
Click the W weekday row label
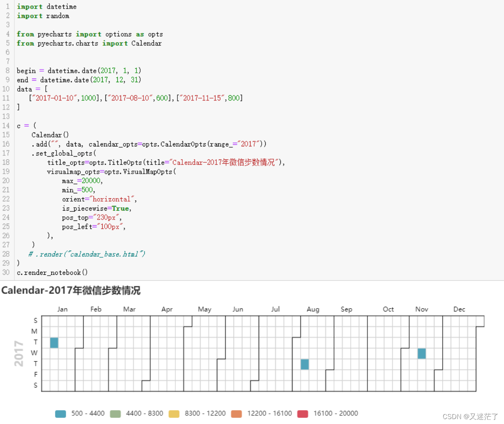tap(36, 353)
